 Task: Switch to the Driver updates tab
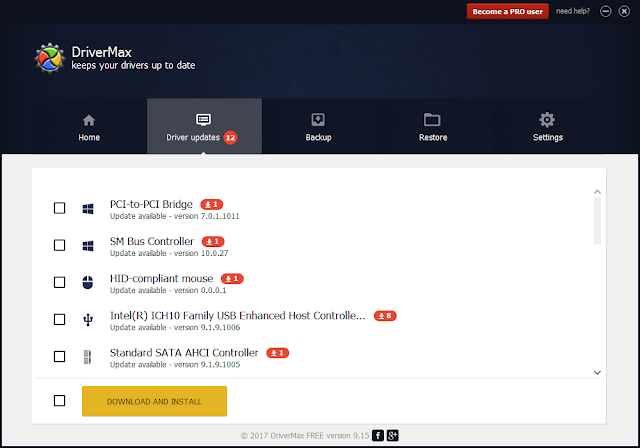[x=204, y=126]
